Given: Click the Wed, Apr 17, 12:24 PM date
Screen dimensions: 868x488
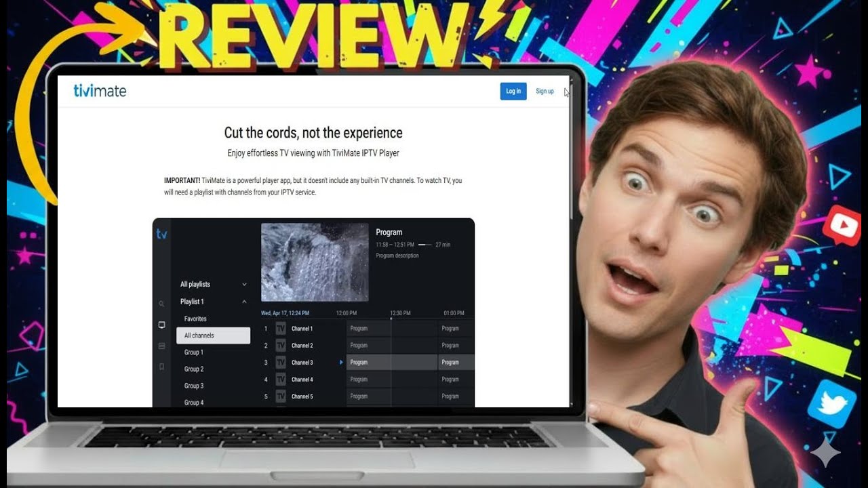Looking at the screenshot, I should (x=285, y=313).
